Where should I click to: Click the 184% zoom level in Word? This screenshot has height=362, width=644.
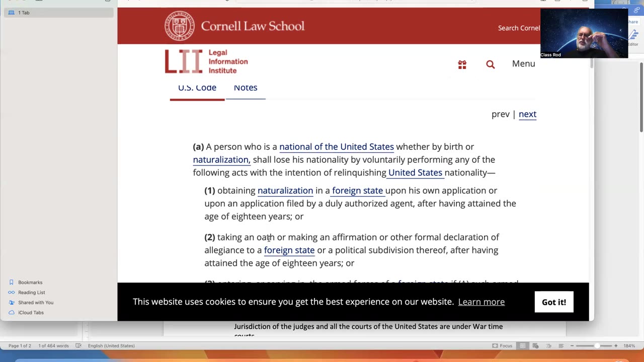click(629, 346)
